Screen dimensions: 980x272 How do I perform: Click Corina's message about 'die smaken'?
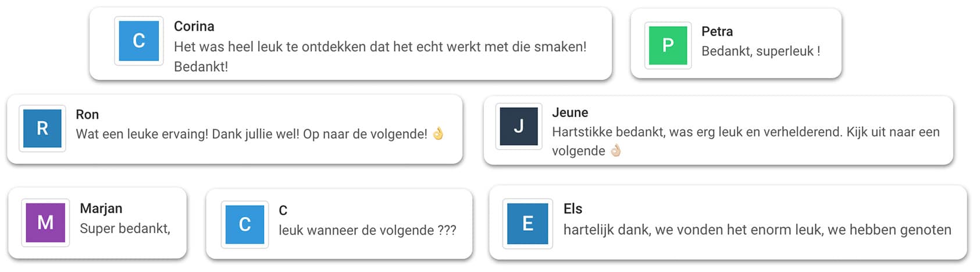pos(380,47)
